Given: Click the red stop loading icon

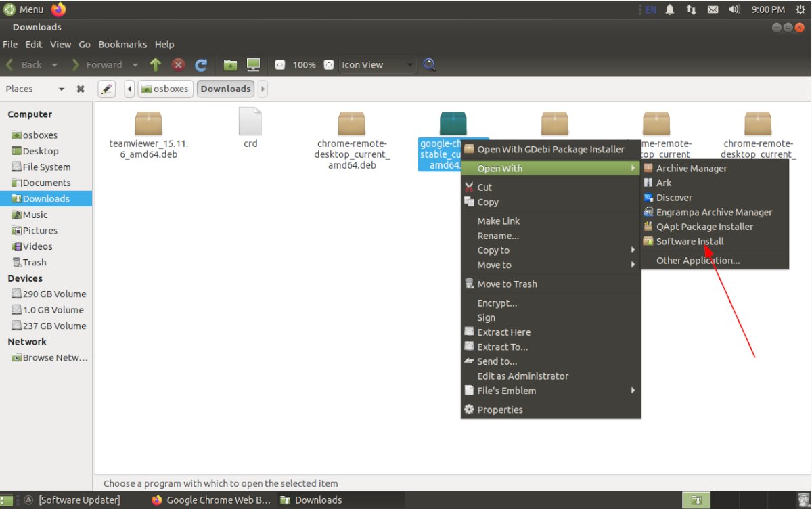Looking at the screenshot, I should (x=178, y=64).
